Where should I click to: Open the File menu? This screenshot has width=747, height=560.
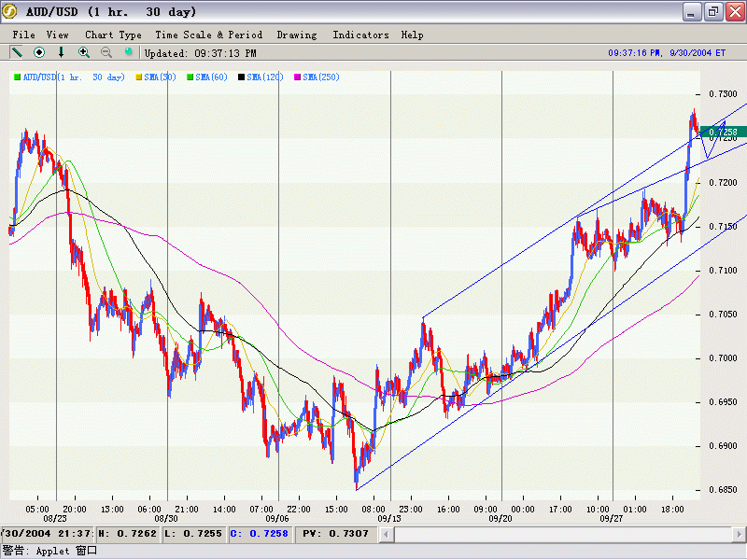point(24,35)
